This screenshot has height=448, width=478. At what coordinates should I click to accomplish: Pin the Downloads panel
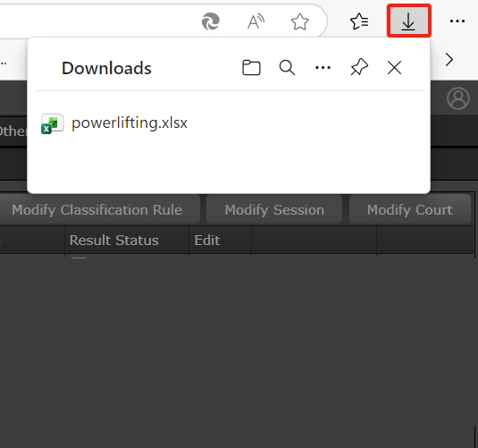click(x=359, y=67)
